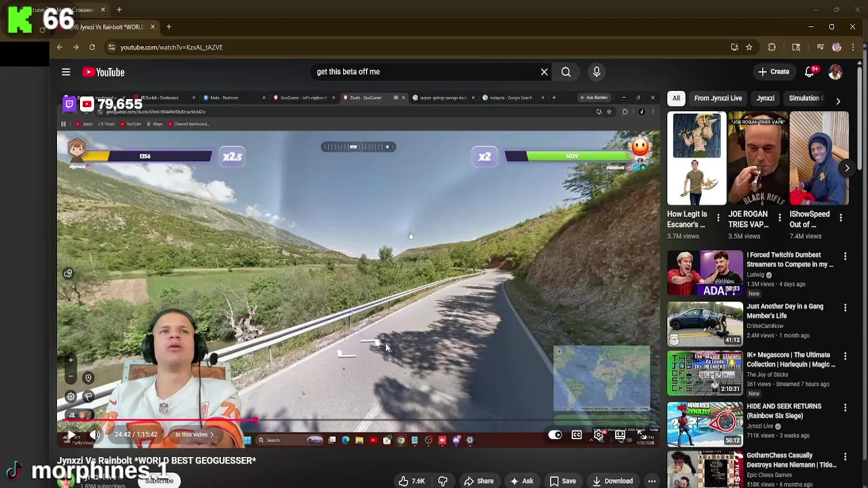This screenshot has width=868, height=488.
Task: Open the player settings gear
Action: click(598, 434)
